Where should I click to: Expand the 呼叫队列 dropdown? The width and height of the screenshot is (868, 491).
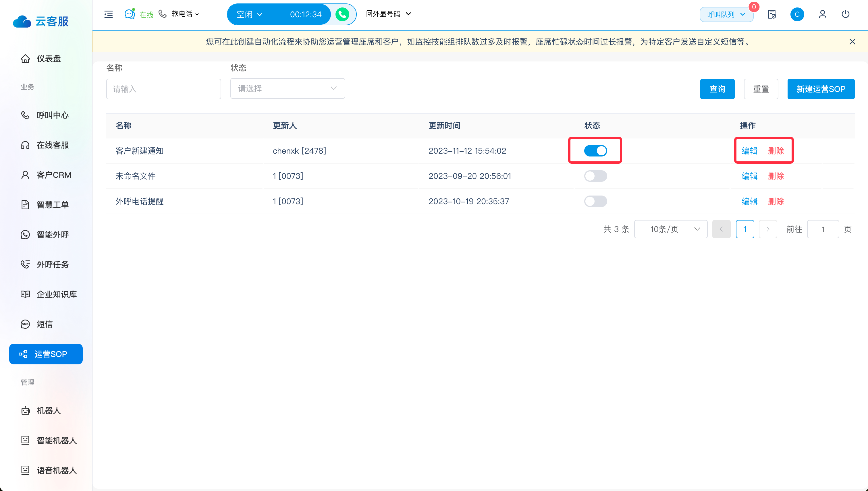[x=726, y=15]
